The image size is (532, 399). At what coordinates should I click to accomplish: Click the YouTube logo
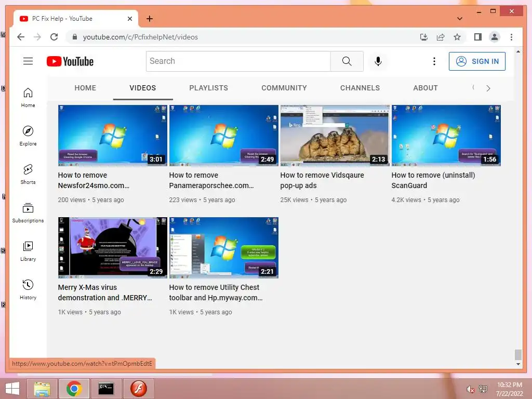click(70, 61)
